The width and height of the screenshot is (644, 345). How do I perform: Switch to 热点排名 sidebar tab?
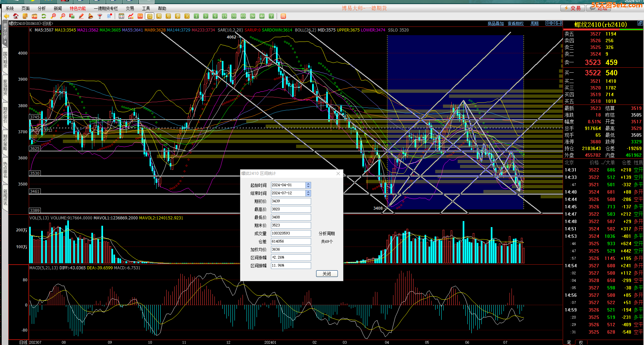5,170
